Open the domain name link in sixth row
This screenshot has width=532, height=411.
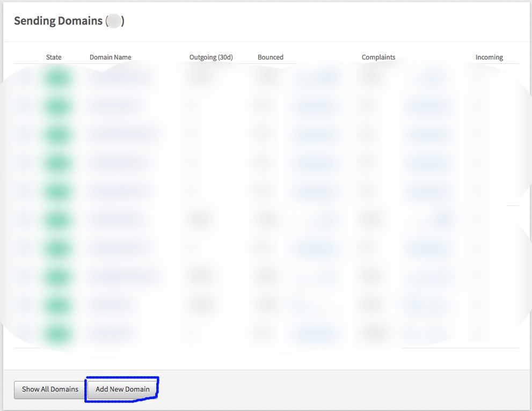115,220
